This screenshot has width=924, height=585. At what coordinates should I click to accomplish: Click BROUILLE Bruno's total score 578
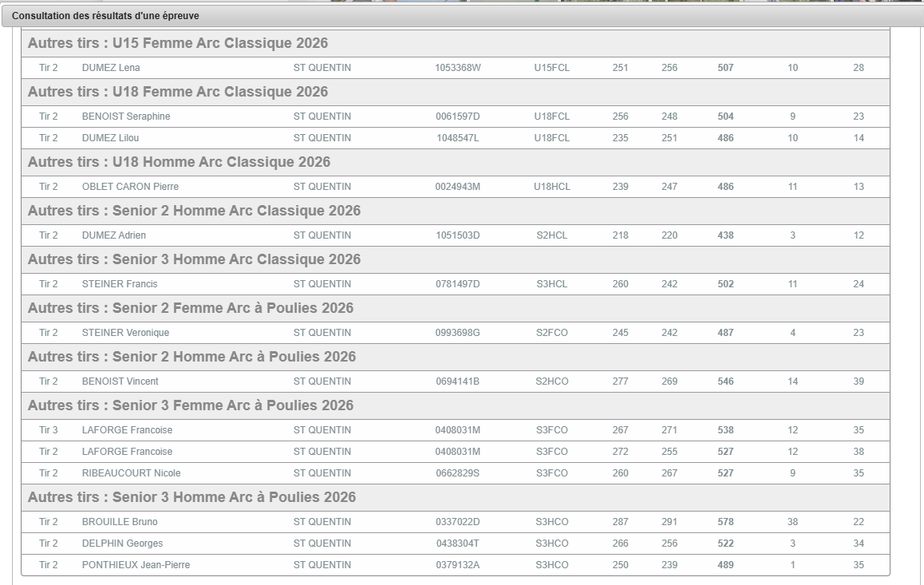725,522
